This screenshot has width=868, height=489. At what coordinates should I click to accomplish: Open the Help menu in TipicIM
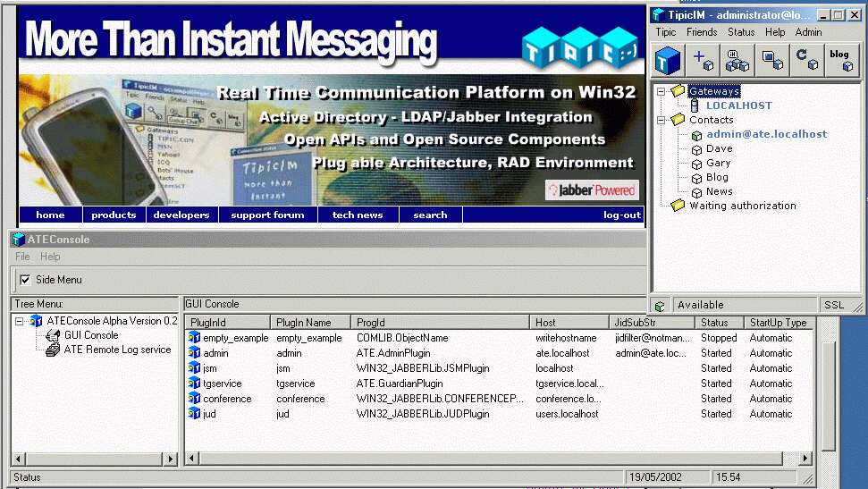775,32
